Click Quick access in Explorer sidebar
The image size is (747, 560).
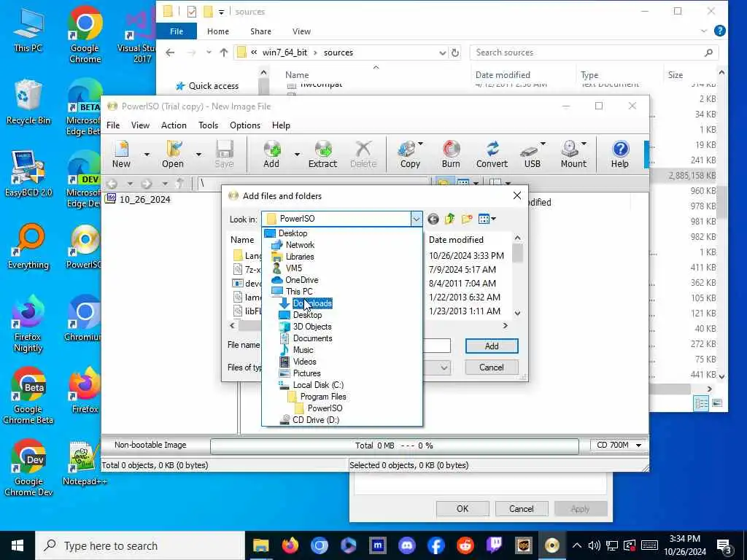(x=214, y=86)
